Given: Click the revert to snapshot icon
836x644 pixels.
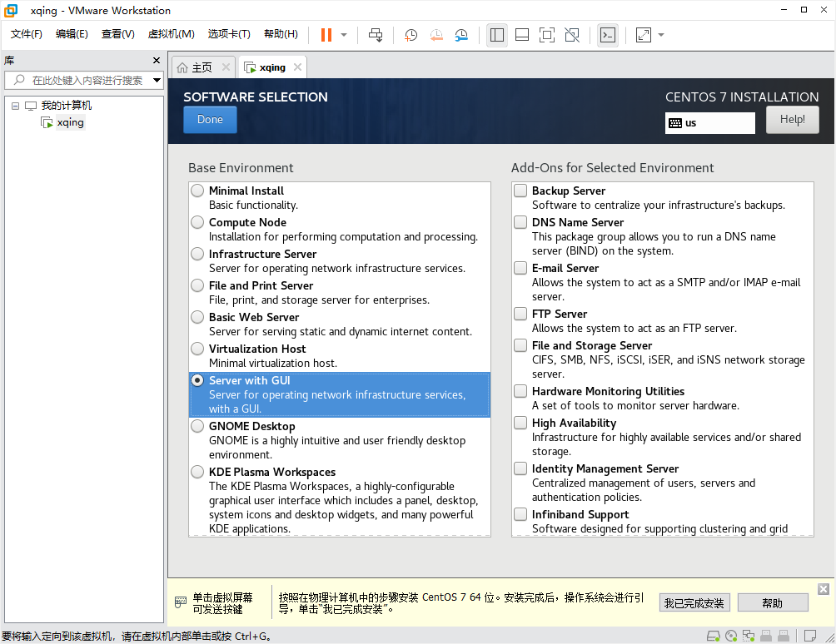Looking at the screenshot, I should pyautogui.click(x=436, y=35).
